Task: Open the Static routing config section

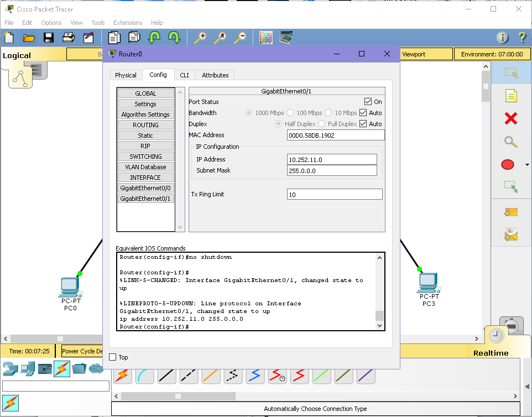Action: point(145,135)
